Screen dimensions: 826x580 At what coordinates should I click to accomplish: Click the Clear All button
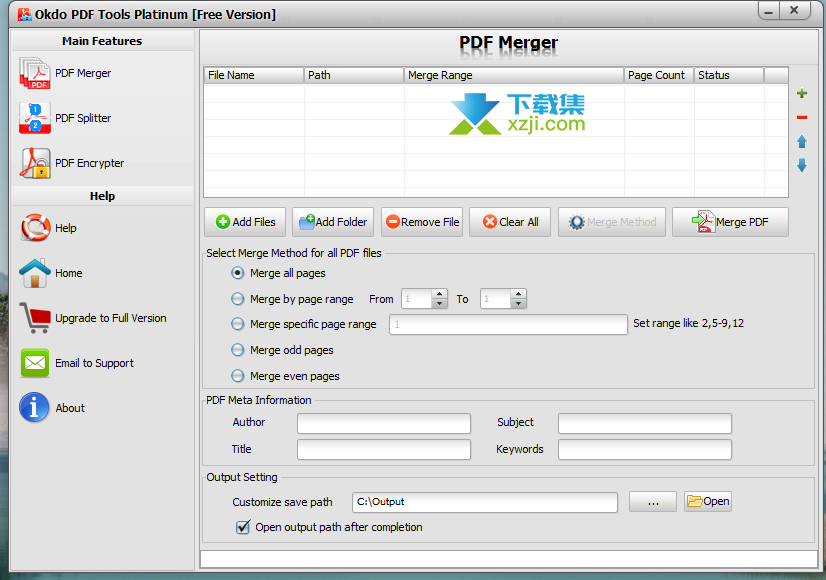[x=510, y=222]
